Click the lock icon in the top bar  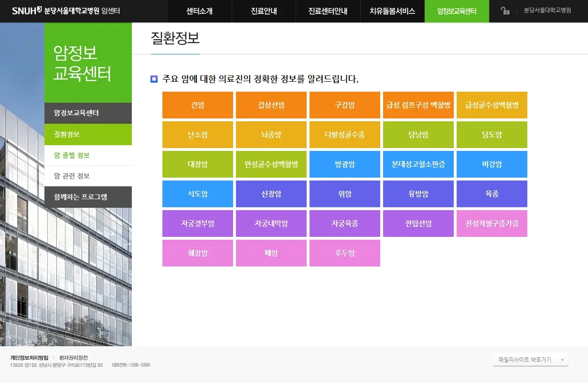505,11
